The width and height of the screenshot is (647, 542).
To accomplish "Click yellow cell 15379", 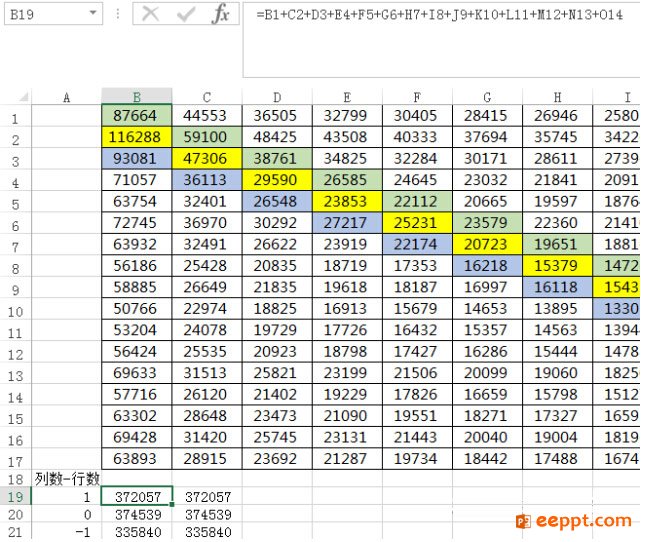I will [557, 266].
